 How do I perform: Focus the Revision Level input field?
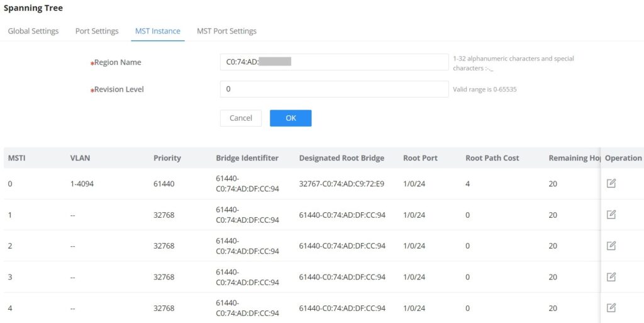tap(334, 89)
